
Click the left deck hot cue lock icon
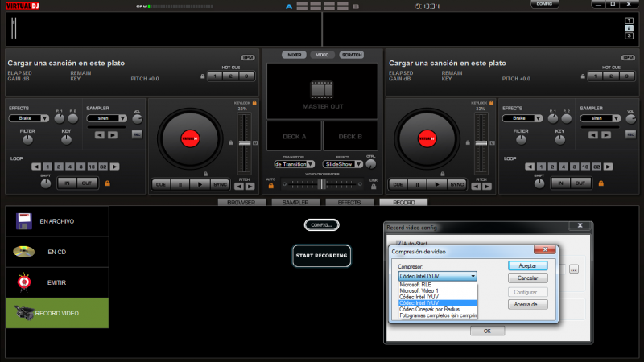[x=203, y=76]
